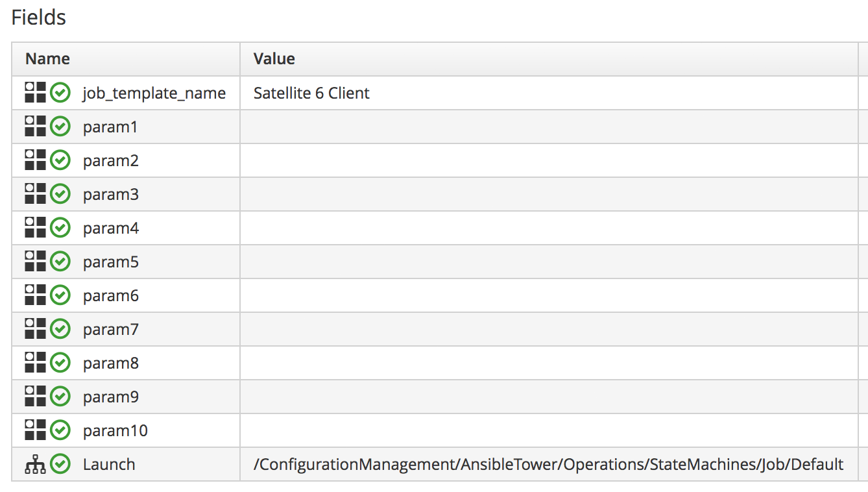Viewport: 868px width, 492px height.
Task: Click the Name column header
Action: [47, 59]
